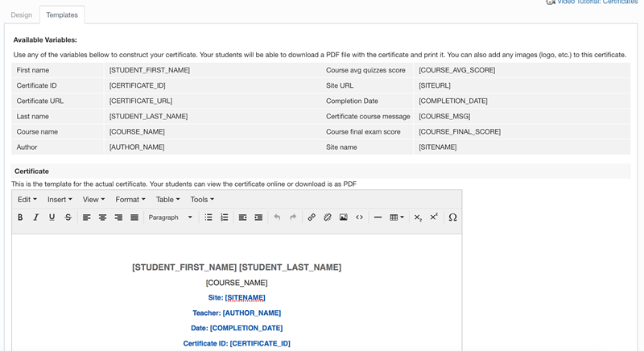644x352 pixels.
Task: Align text to the left
Action: pos(86,217)
